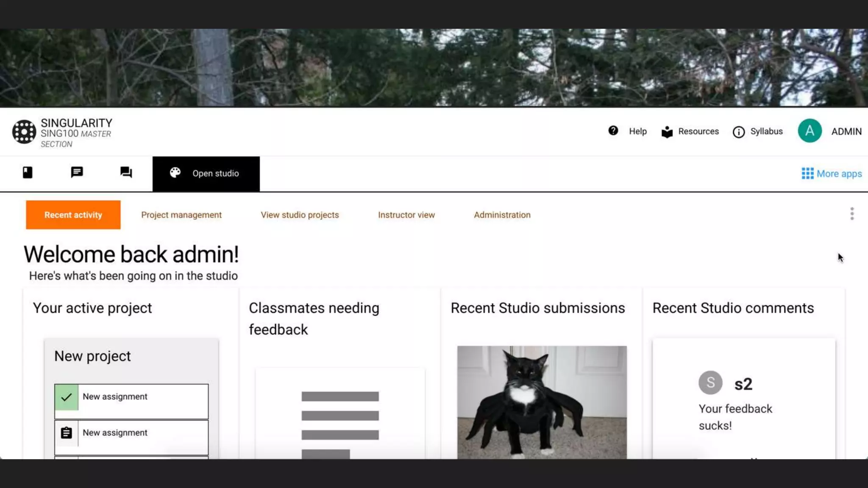
Task: Open the View studio projects tab
Action: pyautogui.click(x=300, y=215)
